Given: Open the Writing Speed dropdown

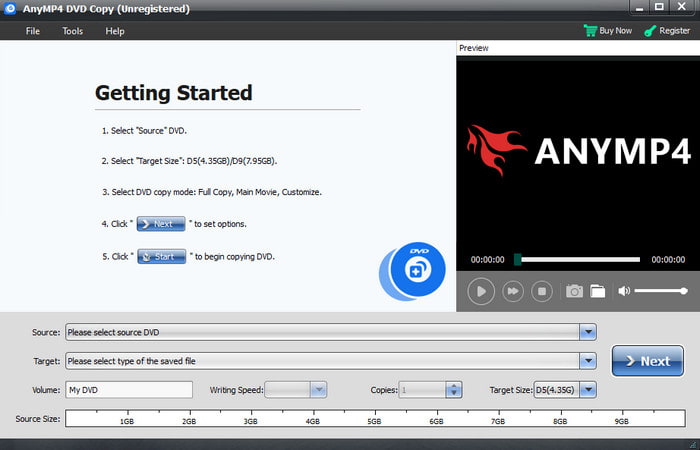Looking at the screenshot, I should coord(318,390).
